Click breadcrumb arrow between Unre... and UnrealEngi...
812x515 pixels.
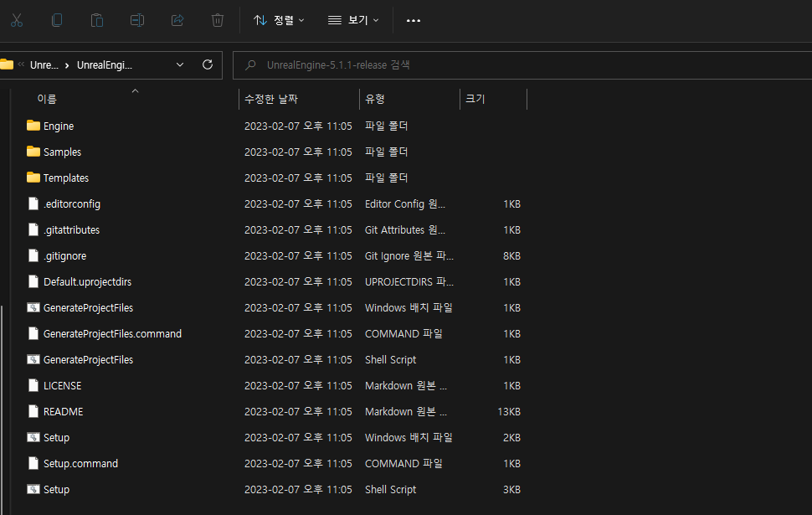(67, 65)
